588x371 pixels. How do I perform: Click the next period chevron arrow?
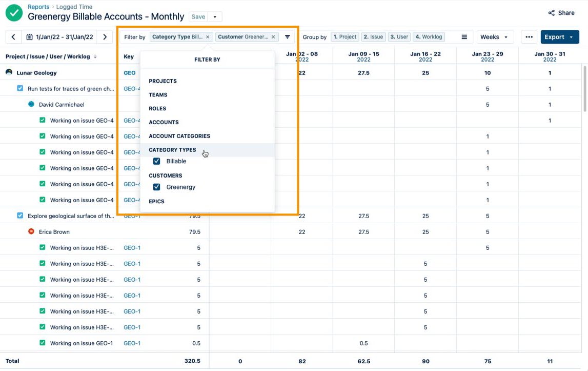(103, 36)
